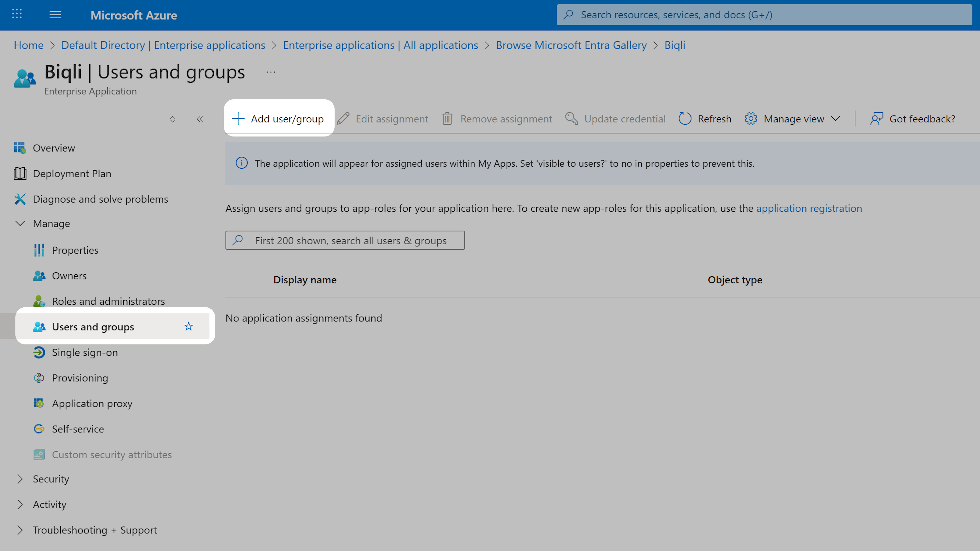Click the Provisioning cycle icon
Image resolution: width=980 pixels, height=551 pixels.
pyautogui.click(x=39, y=378)
